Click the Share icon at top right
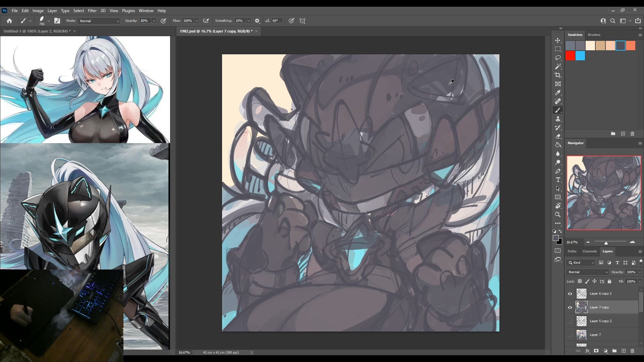The height and width of the screenshot is (362, 644). pos(638,21)
